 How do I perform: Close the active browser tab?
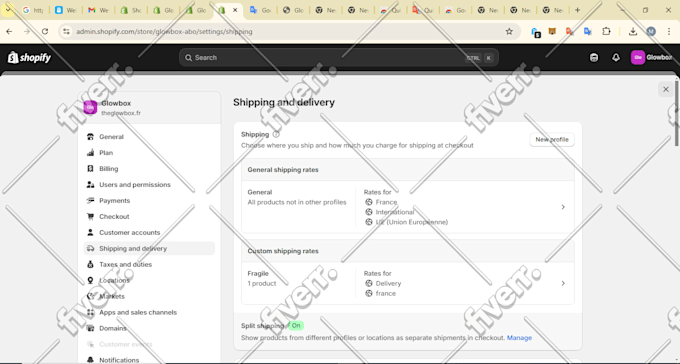point(235,10)
